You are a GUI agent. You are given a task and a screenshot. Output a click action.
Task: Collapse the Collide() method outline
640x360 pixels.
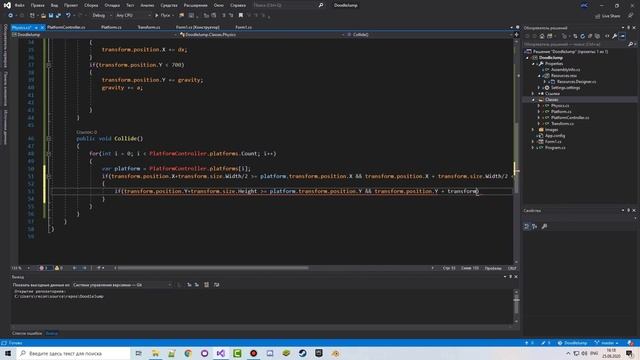pyautogui.click(x=49, y=139)
